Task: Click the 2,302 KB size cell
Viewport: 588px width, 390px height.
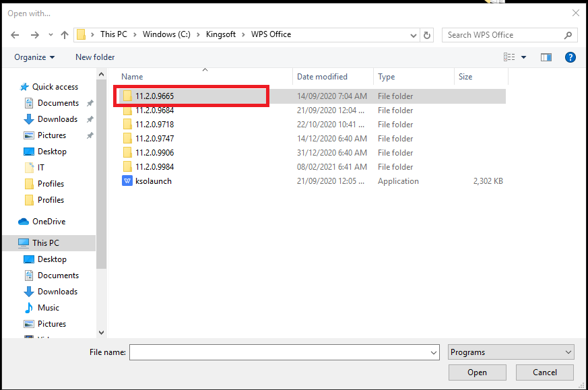Action: tap(488, 181)
